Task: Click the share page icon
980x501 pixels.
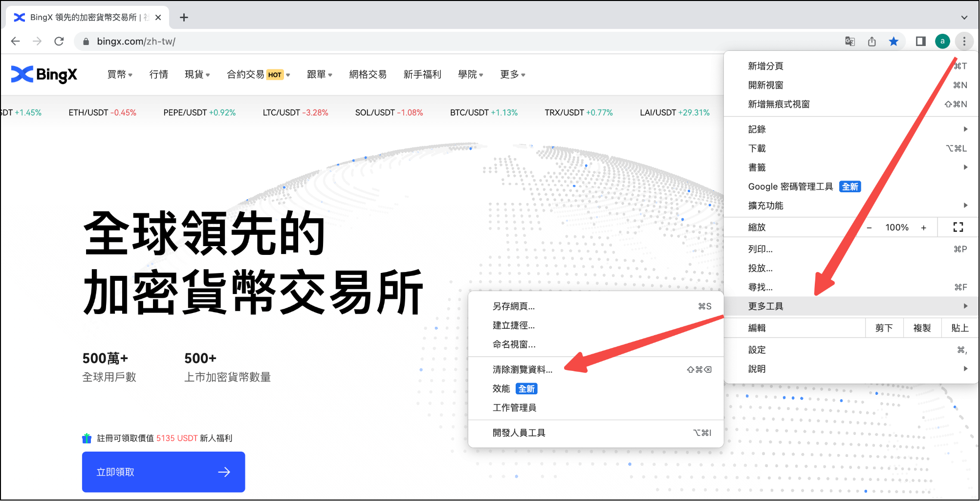Action: [x=872, y=42]
